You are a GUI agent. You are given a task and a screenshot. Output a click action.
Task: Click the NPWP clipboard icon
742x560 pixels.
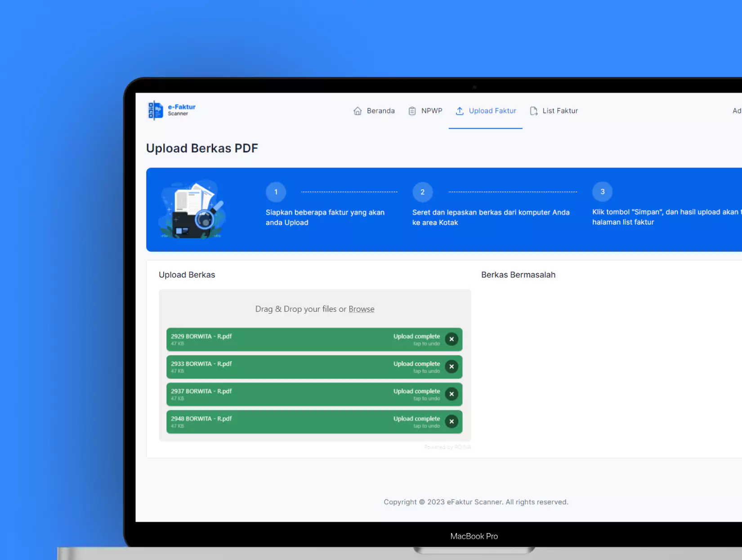click(412, 111)
